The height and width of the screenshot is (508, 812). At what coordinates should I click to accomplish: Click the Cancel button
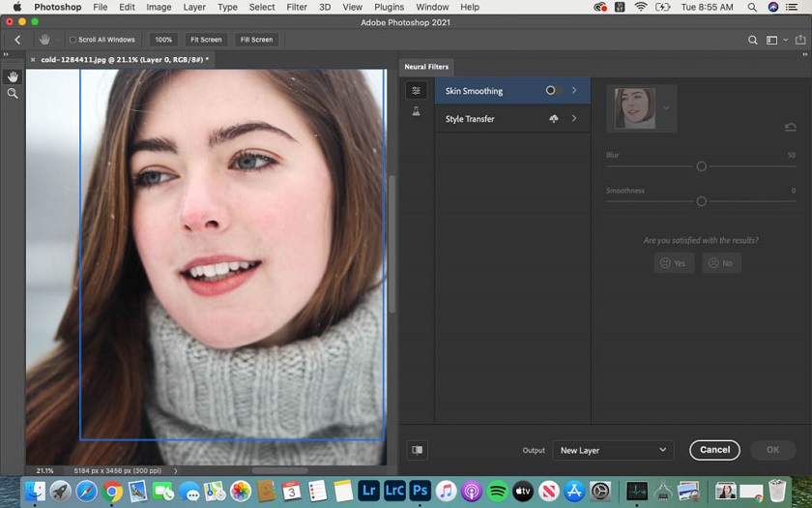pyautogui.click(x=714, y=450)
